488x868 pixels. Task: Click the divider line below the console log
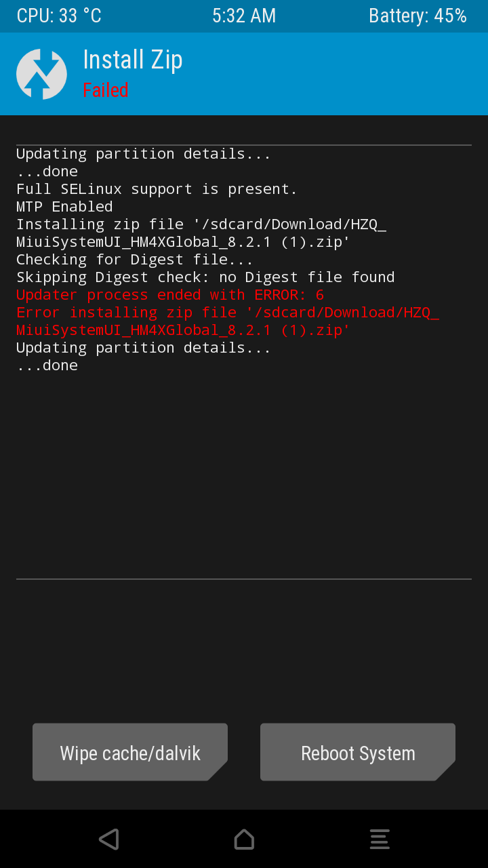tap(244, 579)
